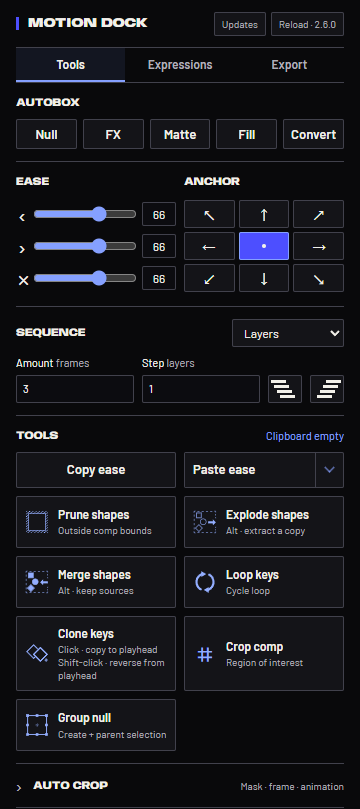Click the Autobox Fill button

(247, 134)
